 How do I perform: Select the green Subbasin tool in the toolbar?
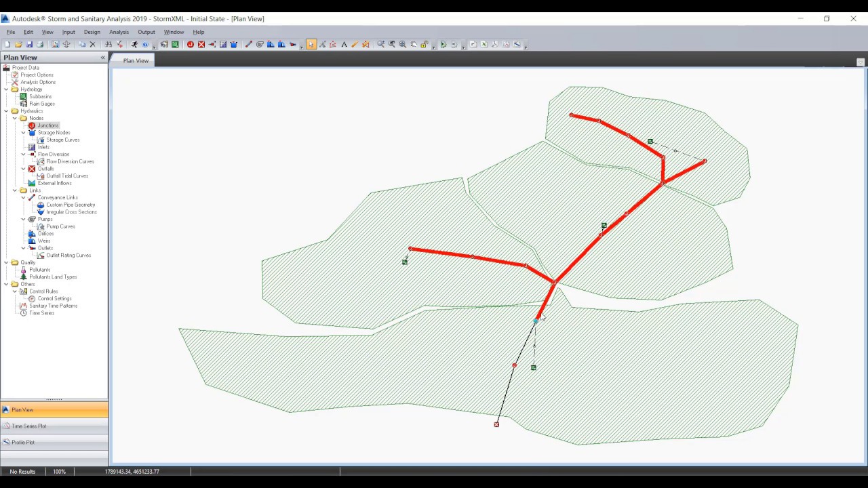[x=175, y=45]
